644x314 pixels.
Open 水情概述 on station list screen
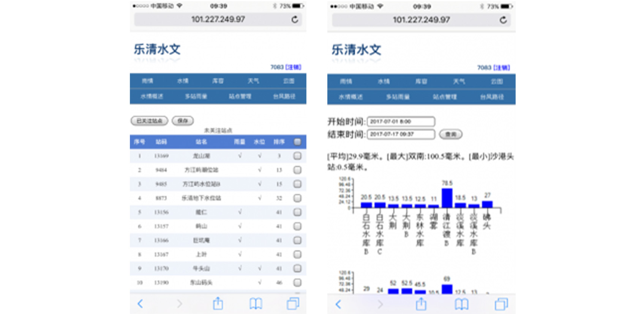pyautogui.click(x=152, y=96)
